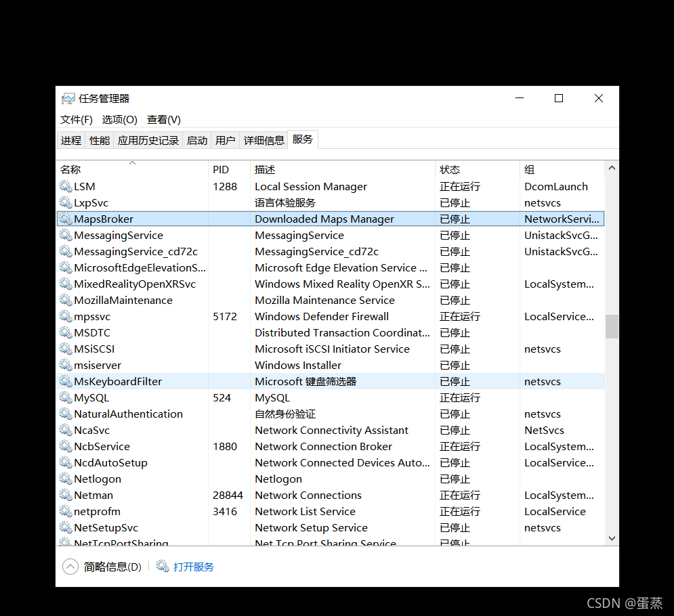Click the Windows Defender Firewall description
Screen dimensions: 674x616
point(322,316)
